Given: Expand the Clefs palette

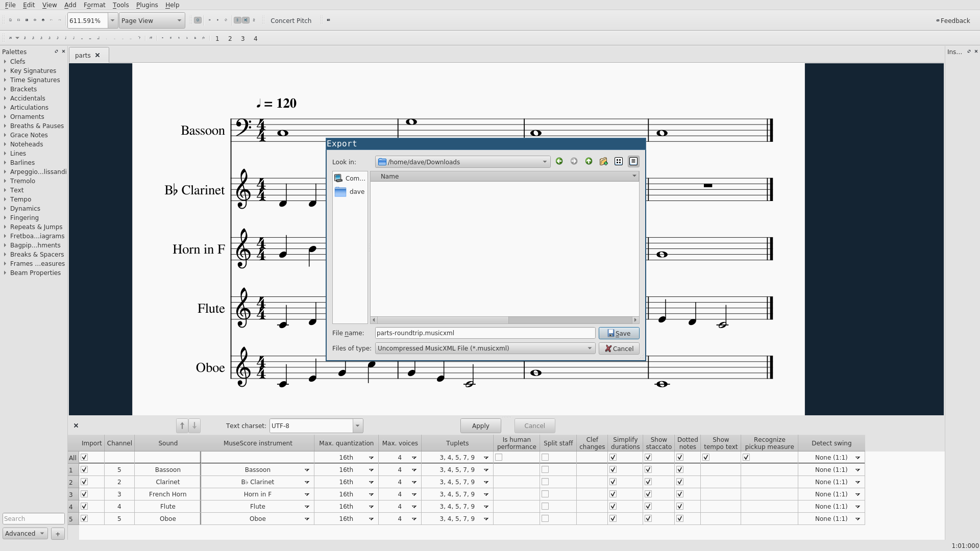Looking at the screenshot, I should tap(17, 61).
